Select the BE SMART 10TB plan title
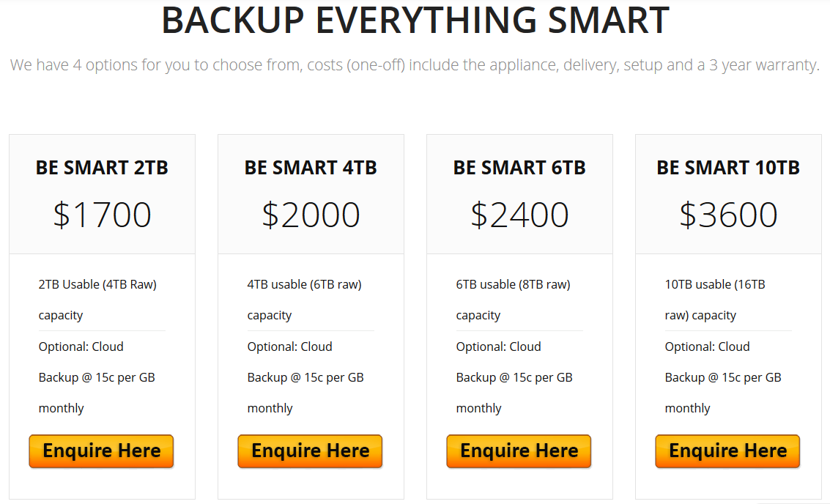The height and width of the screenshot is (504, 830). coord(728,168)
